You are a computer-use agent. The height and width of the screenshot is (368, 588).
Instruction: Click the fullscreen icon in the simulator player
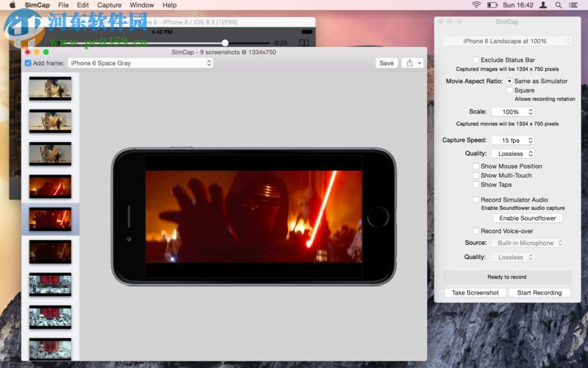304,43
